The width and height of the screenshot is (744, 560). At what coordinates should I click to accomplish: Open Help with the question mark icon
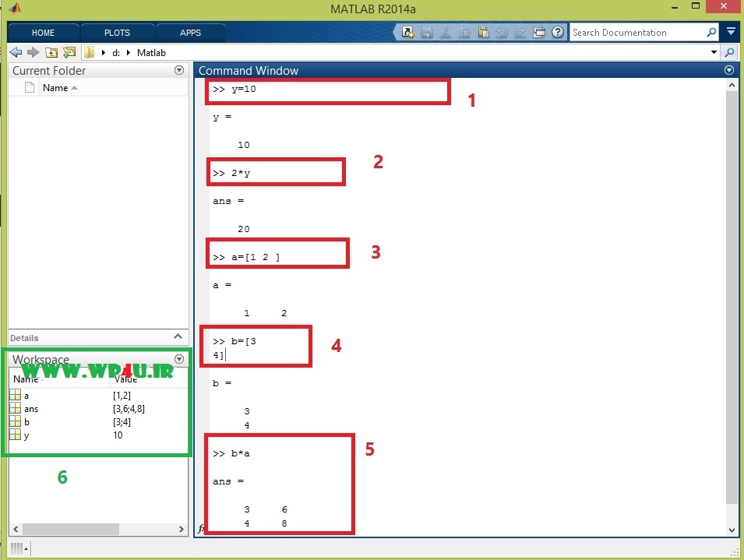(x=558, y=32)
